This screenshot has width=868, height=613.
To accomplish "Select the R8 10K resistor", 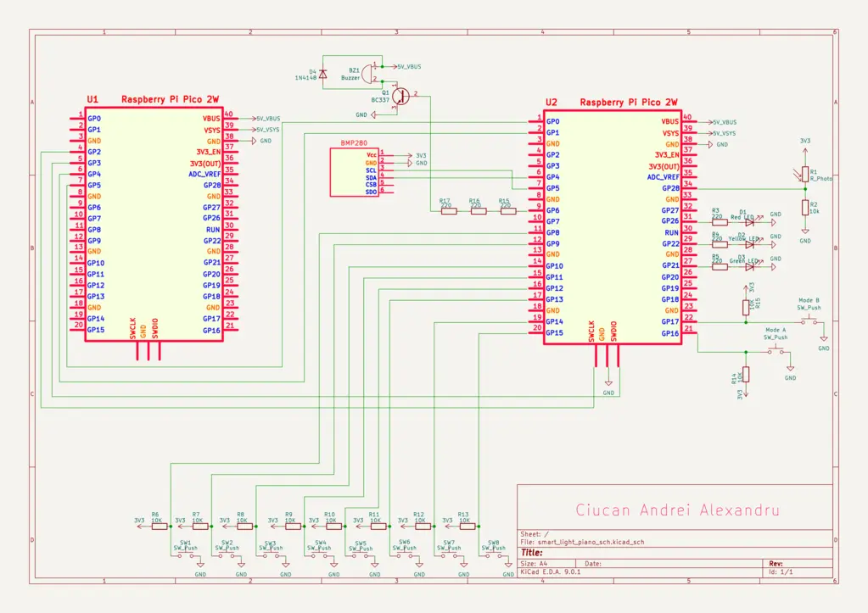I will [x=244, y=527].
